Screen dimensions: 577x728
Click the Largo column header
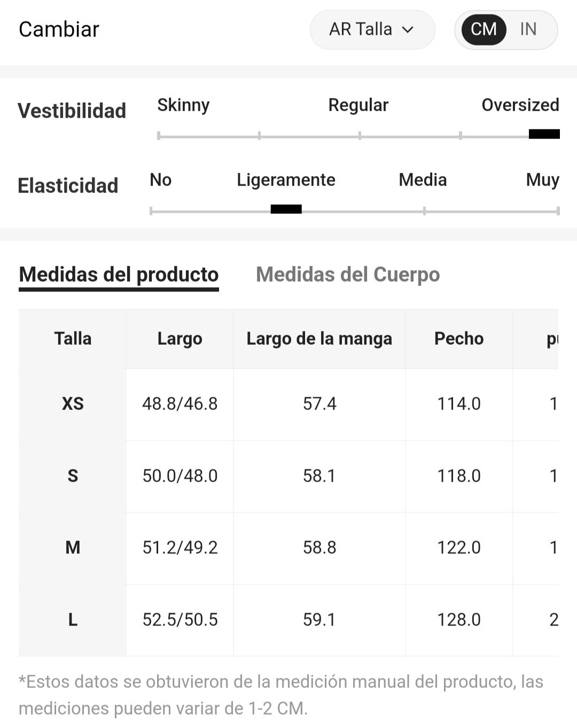[180, 338]
